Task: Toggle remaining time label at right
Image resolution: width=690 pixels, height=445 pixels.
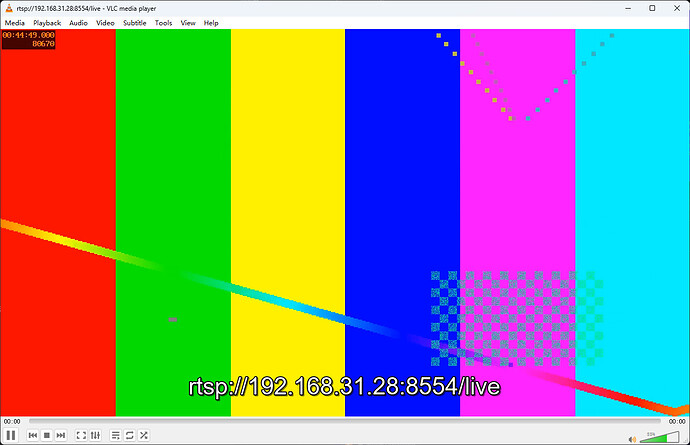Action: pyautogui.click(x=677, y=421)
